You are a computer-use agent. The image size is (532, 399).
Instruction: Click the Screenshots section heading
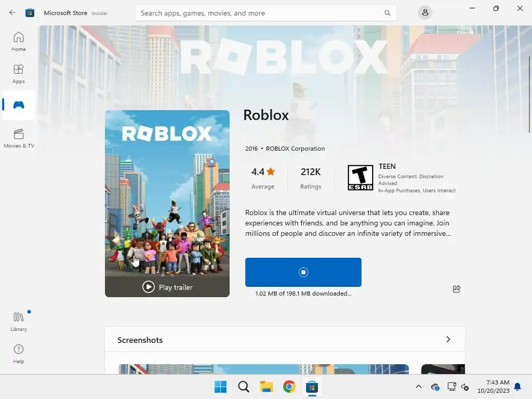click(140, 340)
